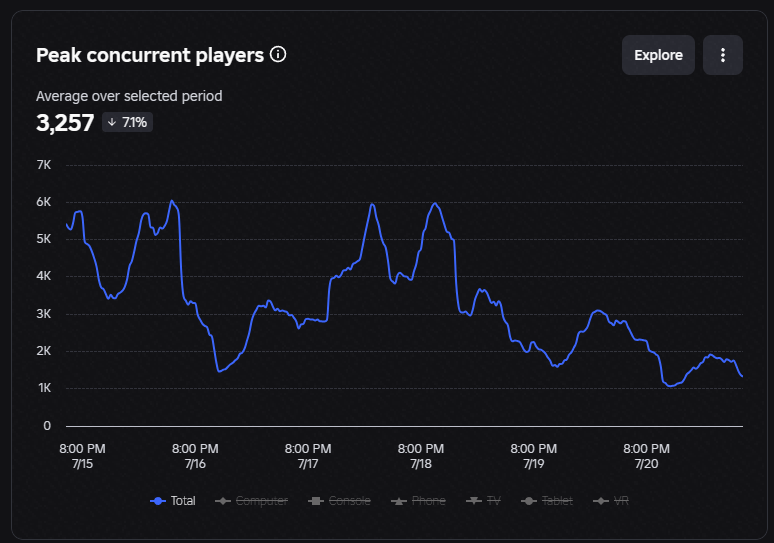774x543 pixels.
Task: Click the info icon beside Peak concurrent players
Action: coord(278,54)
